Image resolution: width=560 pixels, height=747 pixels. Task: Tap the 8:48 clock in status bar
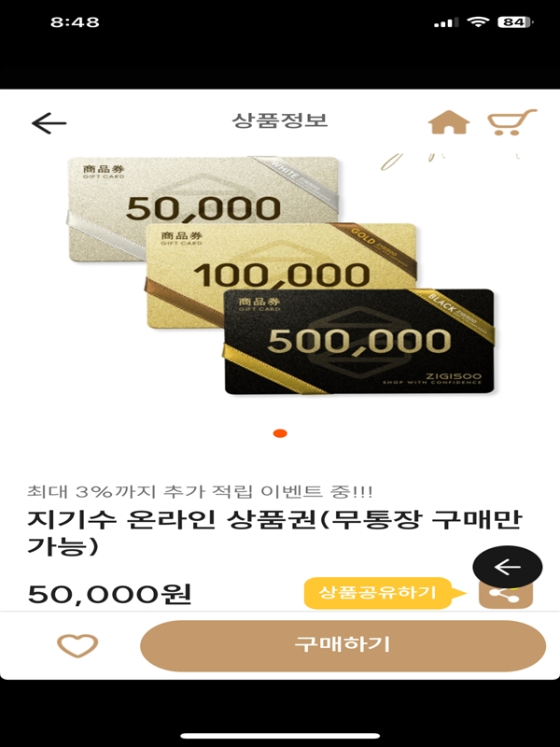(x=75, y=21)
